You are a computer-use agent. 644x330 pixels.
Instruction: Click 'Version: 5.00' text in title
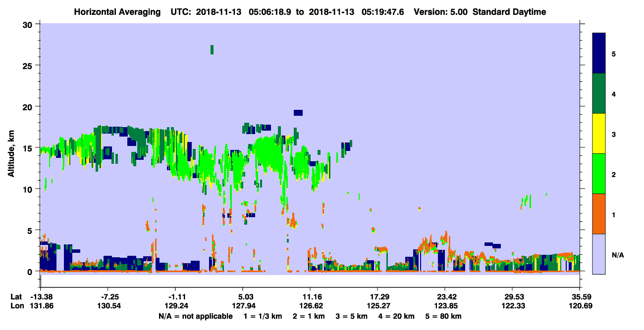tap(441, 12)
